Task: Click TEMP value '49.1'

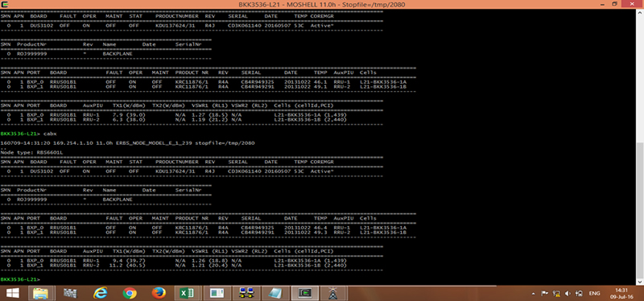Action: [x=320, y=87]
